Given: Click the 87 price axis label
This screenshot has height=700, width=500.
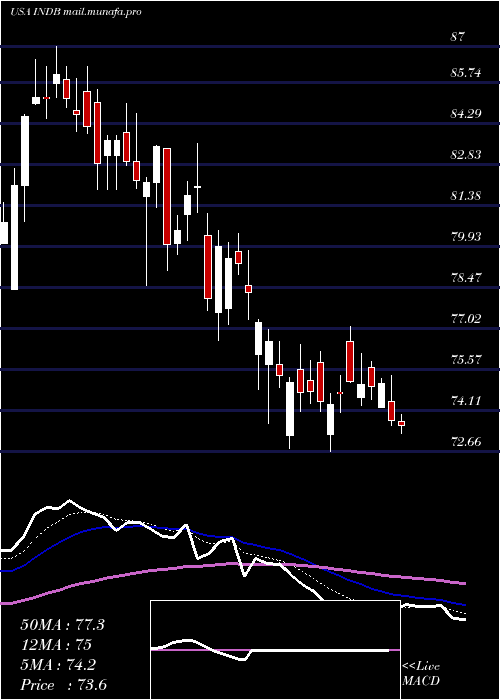Looking at the screenshot, I should click(x=458, y=36).
